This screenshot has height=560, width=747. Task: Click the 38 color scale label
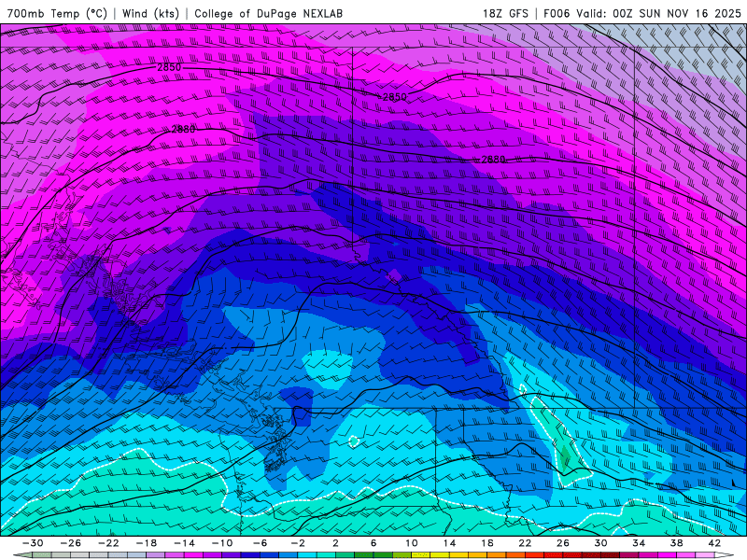(x=676, y=543)
